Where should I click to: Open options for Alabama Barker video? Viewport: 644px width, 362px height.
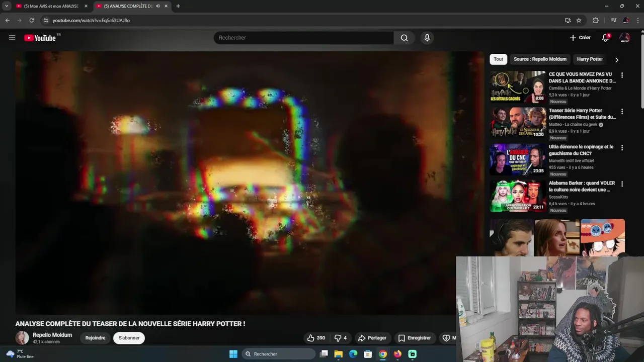[622, 184]
